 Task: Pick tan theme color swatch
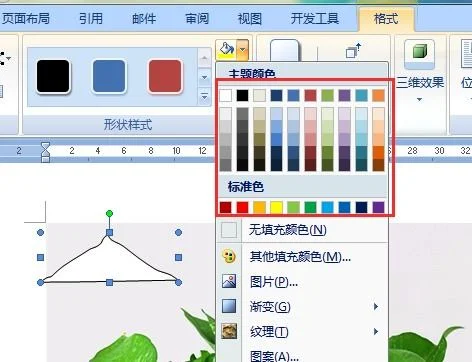pyautogui.click(x=260, y=95)
